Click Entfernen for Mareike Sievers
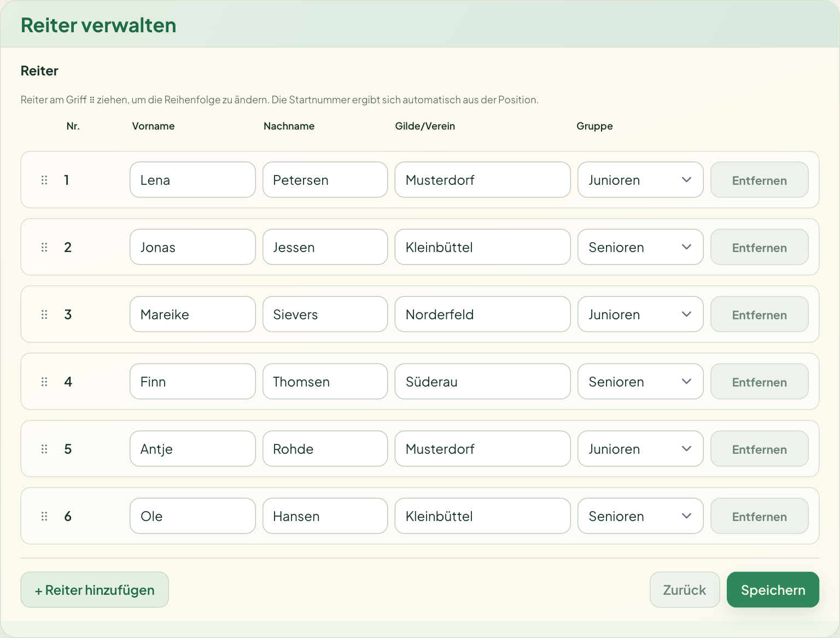This screenshot has width=840, height=638. coord(760,314)
